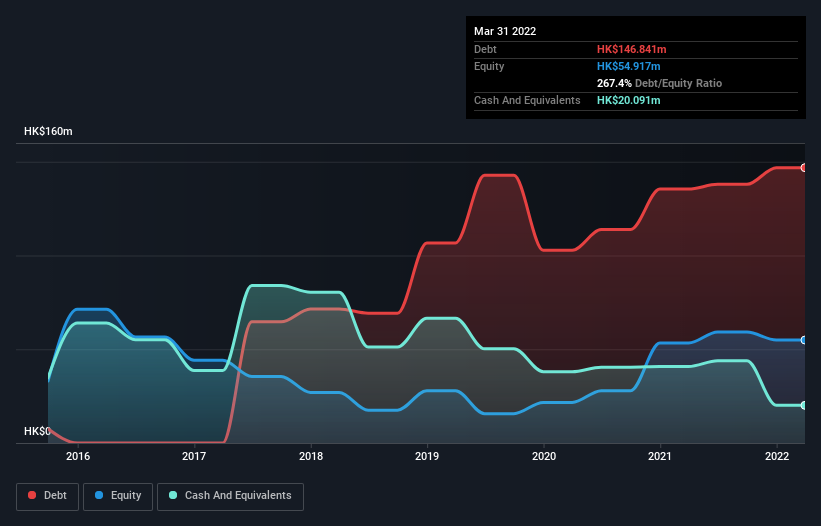The height and width of the screenshot is (526, 821).
Task: Click the HK$54.917m equity value
Action: click(628, 66)
